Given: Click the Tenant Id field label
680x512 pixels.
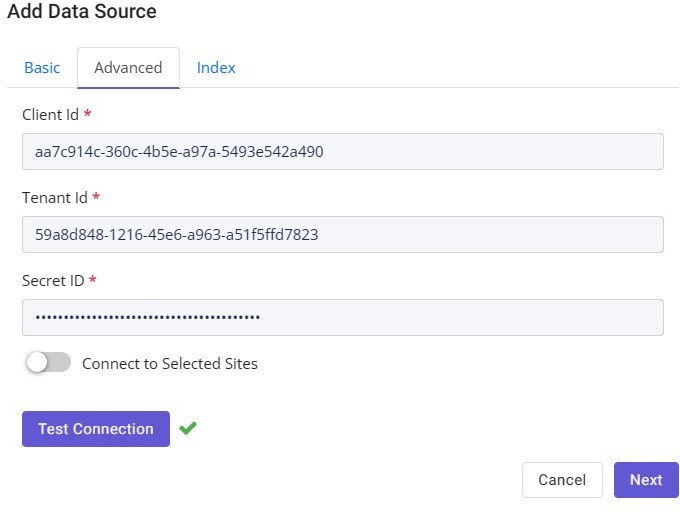Looking at the screenshot, I should (55, 198).
